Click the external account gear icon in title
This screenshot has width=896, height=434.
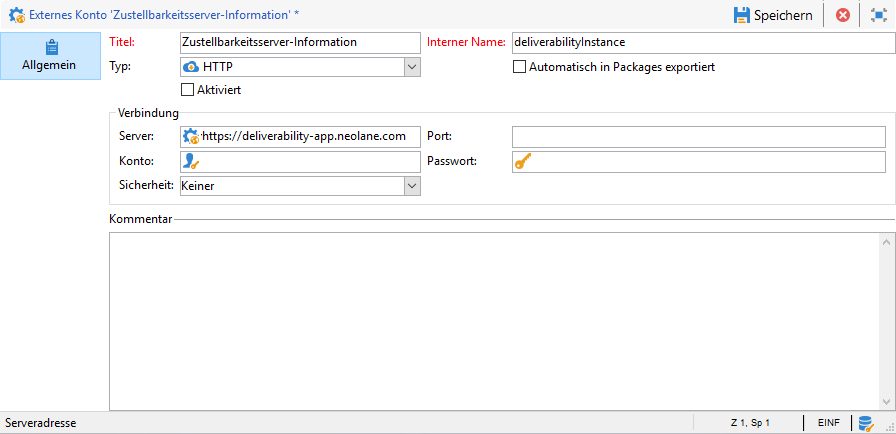click(17, 15)
